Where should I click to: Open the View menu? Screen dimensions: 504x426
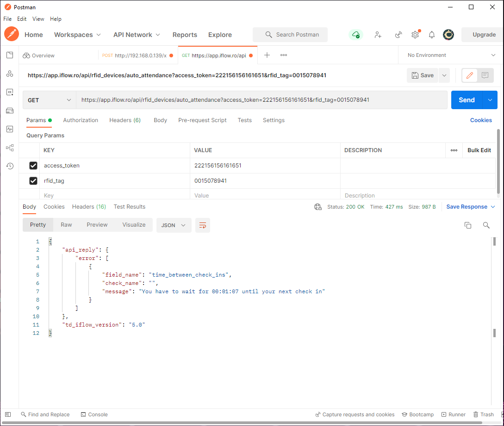[x=38, y=19]
